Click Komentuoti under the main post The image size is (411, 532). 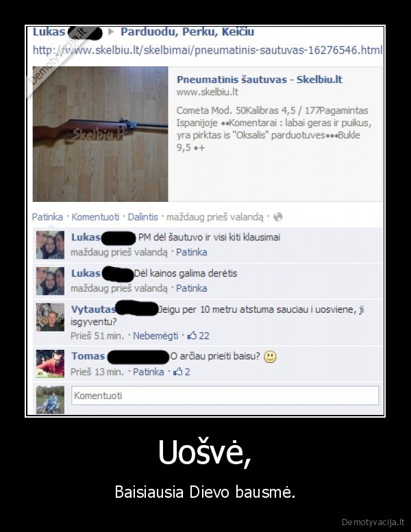95,217
